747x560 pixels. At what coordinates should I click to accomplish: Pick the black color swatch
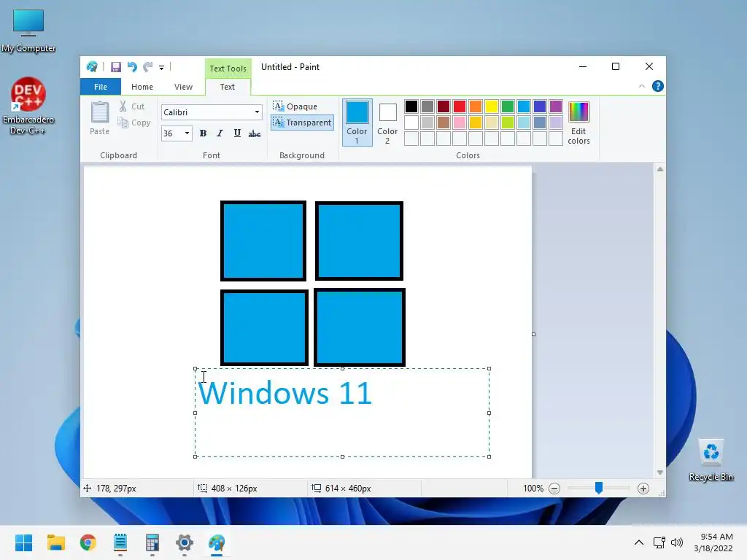[411, 106]
